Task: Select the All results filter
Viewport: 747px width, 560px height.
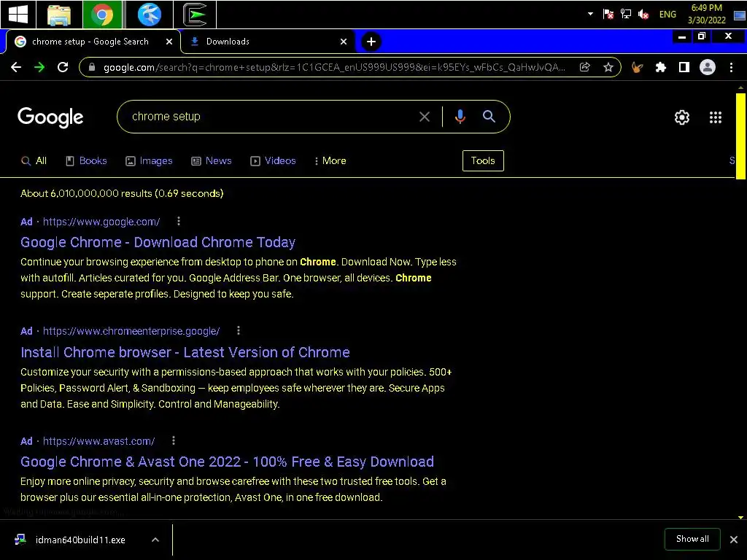Action: (34, 161)
